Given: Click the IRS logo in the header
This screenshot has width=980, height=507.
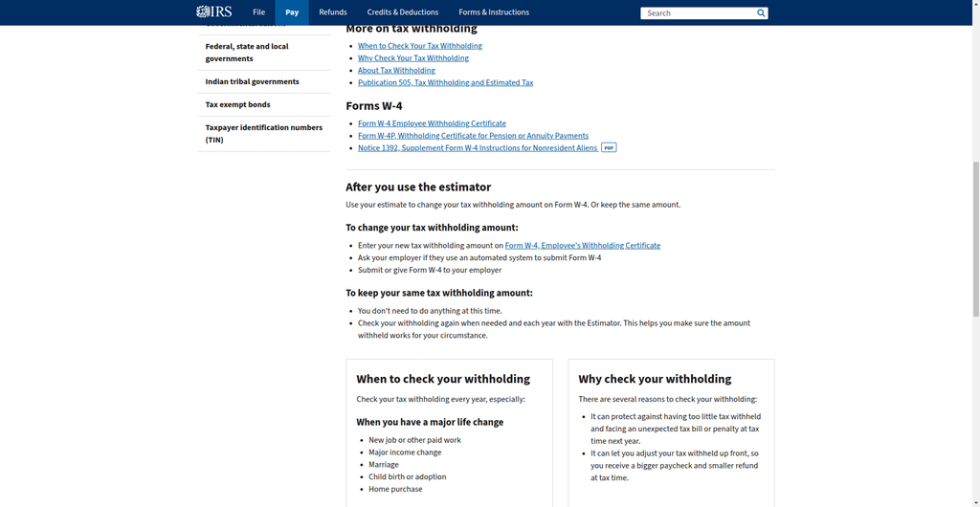Looking at the screenshot, I should coord(213,11).
